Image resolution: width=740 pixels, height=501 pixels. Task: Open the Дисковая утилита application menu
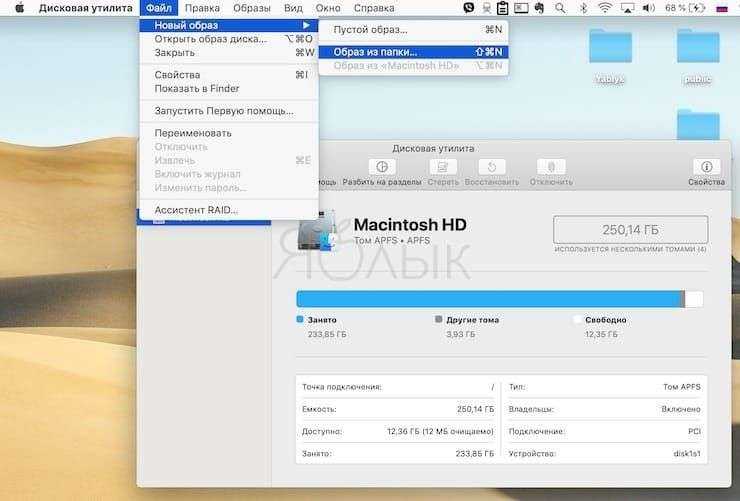tap(85, 8)
